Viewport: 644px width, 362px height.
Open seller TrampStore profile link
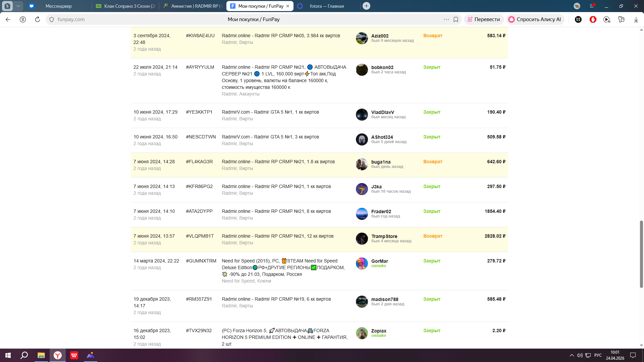pos(384,236)
